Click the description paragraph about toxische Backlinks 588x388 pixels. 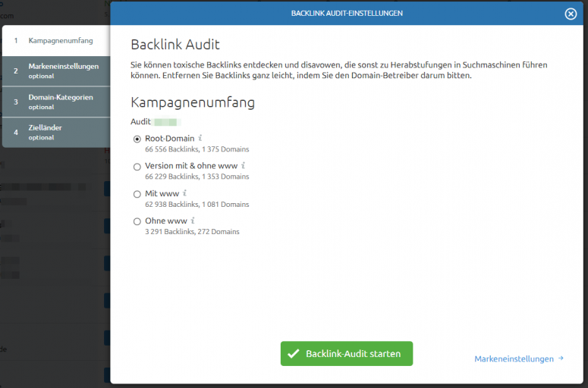(x=339, y=70)
